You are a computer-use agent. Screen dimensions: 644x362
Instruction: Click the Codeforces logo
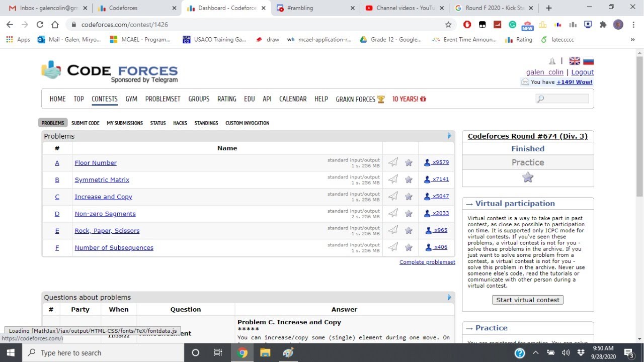109,71
